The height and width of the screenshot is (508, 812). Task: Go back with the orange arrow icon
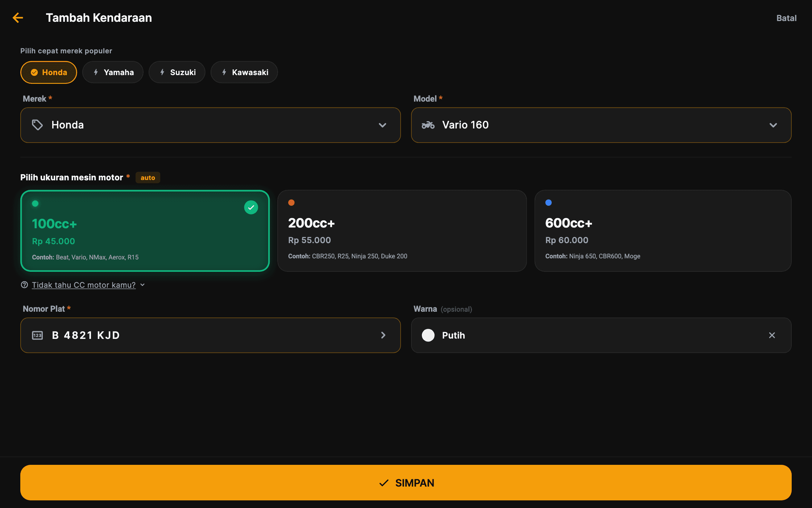pyautogui.click(x=18, y=17)
